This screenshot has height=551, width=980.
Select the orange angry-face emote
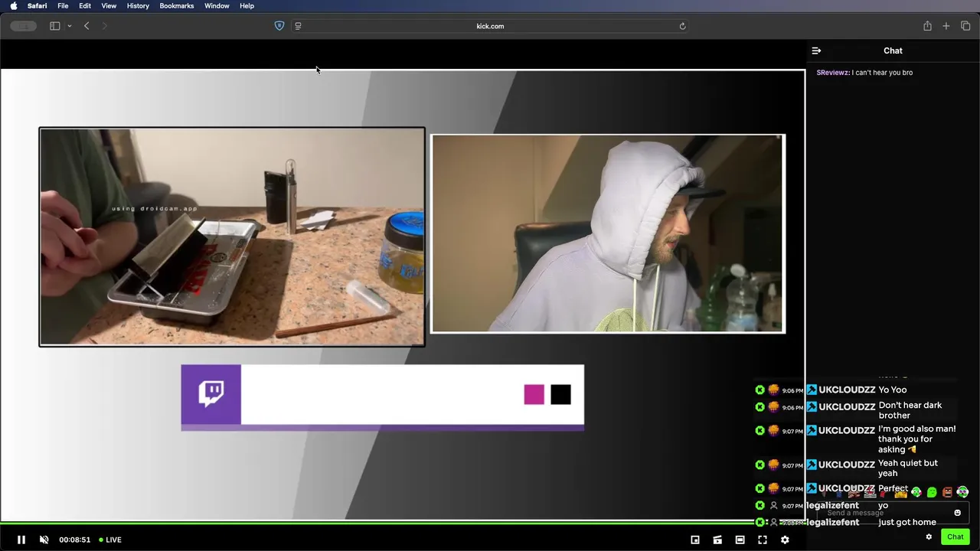(x=947, y=492)
